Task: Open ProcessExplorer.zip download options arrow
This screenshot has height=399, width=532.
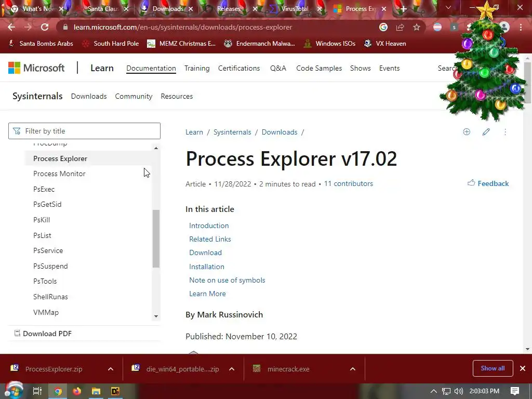Action: tap(111, 369)
